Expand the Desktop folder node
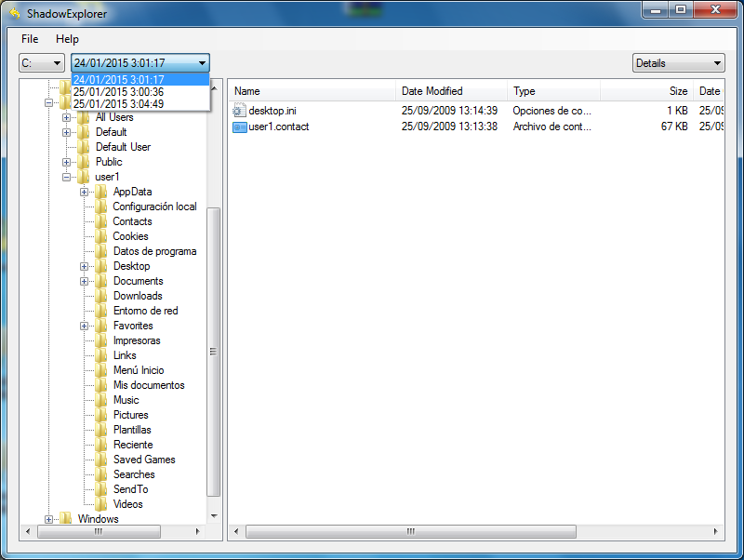 84,267
